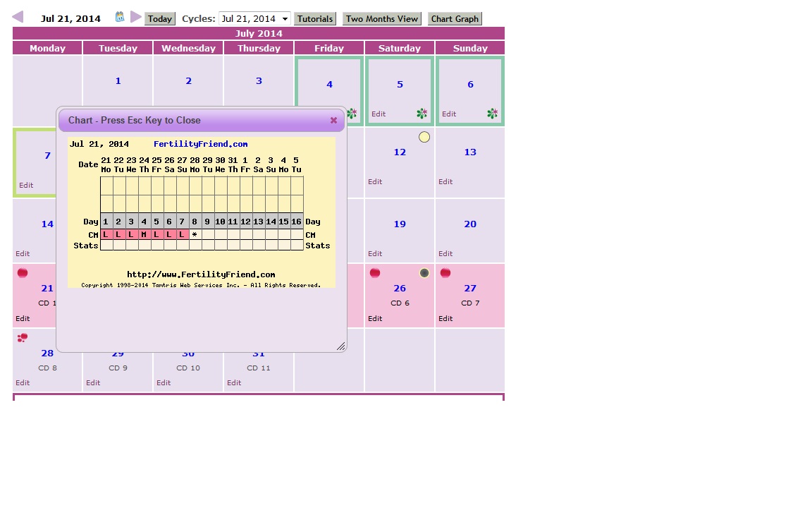The image size is (812, 508).
Task: Switch to Two Months View
Action: click(x=382, y=19)
